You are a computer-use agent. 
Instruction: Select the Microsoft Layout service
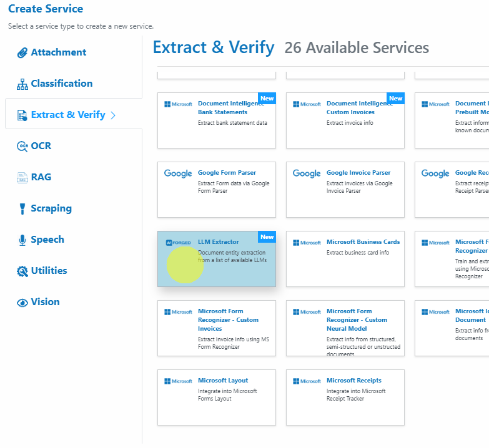coord(217,397)
